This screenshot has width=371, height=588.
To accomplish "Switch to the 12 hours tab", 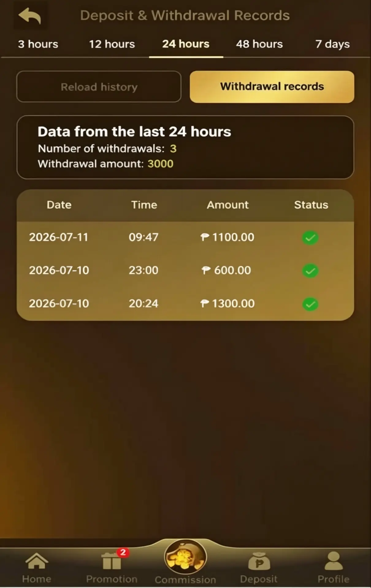I will click(x=112, y=44).
